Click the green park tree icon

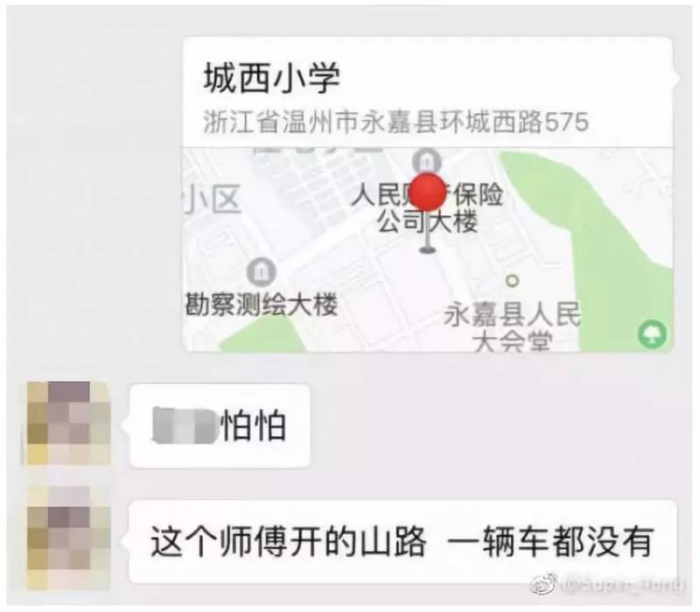pyautogui.click(x=652, y=334)
